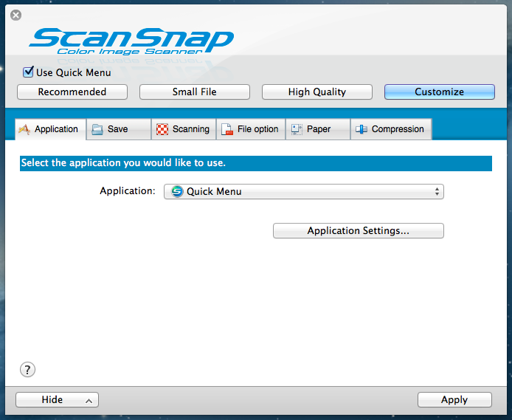Image resolution: width=512 pixels, height=420 pixels.
Task: Click the 'Select the application' heading text
Action: click(123, 162)
